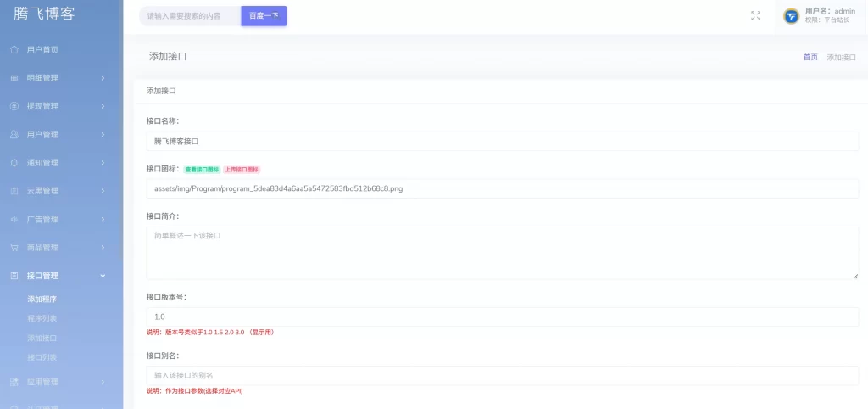Click into the 接口简介 text area
This screenshot has width=868, height=409.
502,253
